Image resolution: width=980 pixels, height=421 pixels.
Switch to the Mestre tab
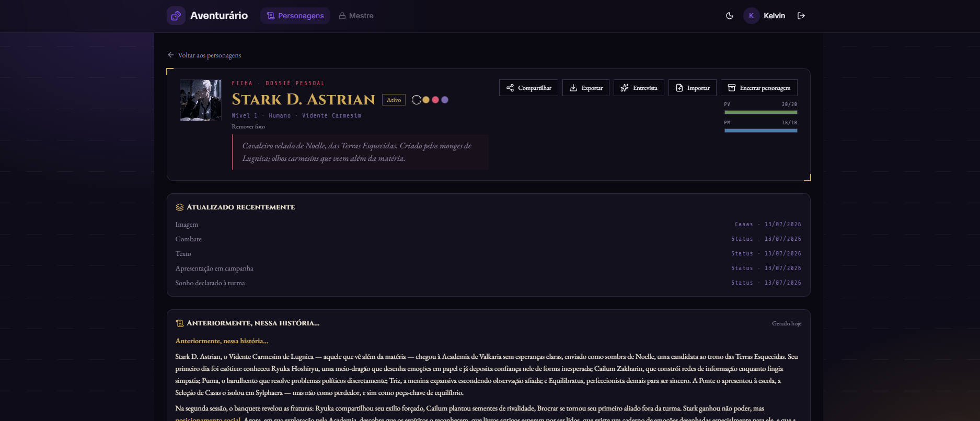(356, 16)
